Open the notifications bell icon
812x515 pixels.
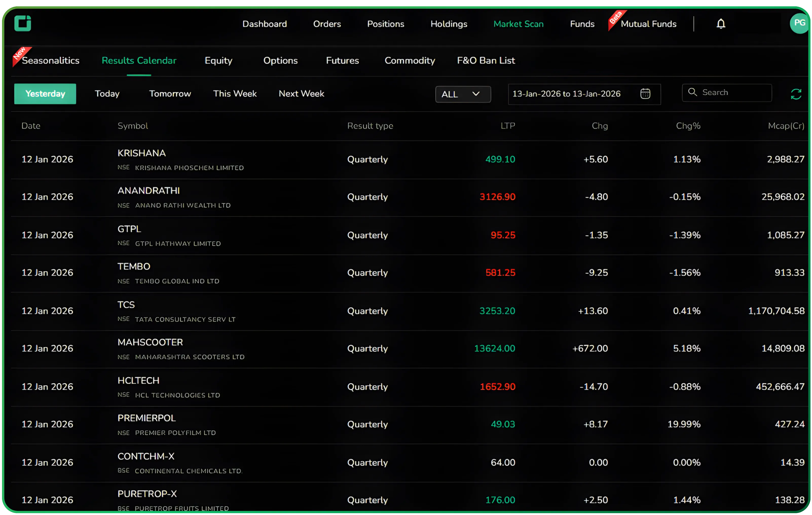point(721,24)
